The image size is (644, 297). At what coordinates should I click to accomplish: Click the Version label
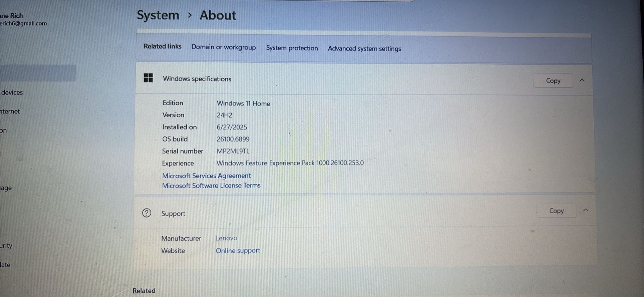[x=173, y=115]
